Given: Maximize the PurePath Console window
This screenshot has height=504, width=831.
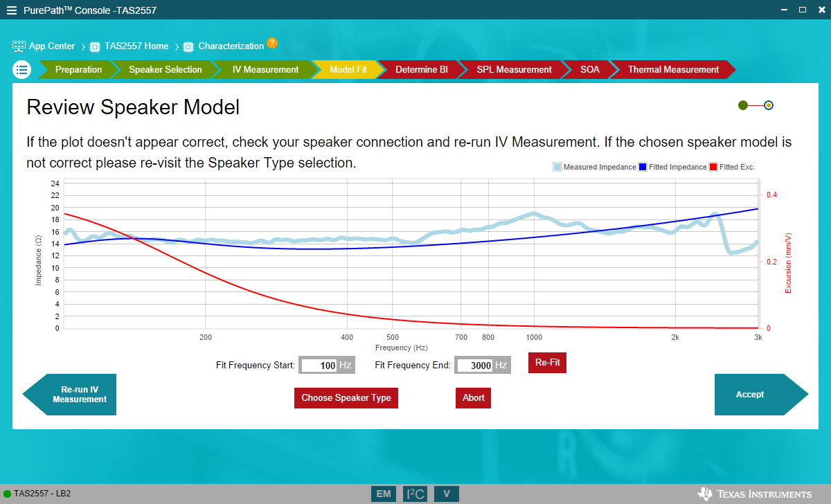Looking at the screenshot, I should tap(803, 10).
